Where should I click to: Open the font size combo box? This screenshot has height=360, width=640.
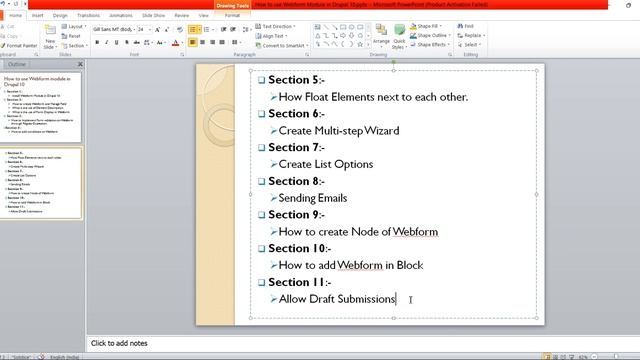coord(144,29)
